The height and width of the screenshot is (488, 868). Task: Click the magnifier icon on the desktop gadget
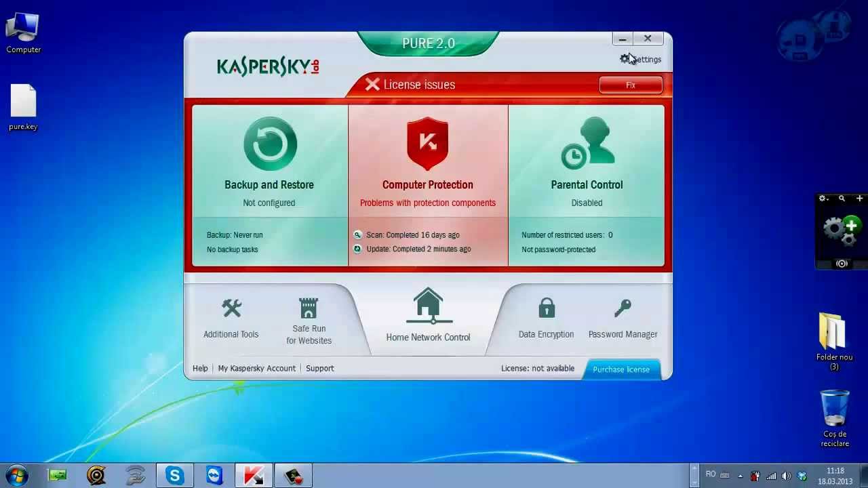pyautogui.click(x=842, y=199)
